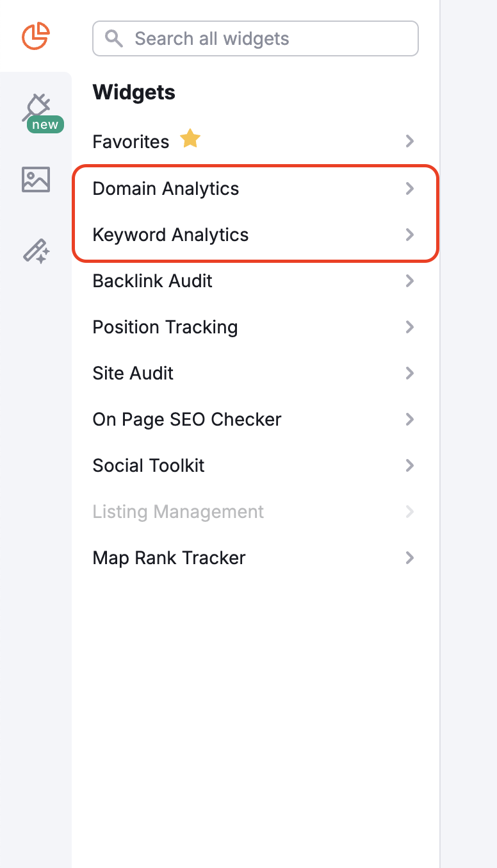Expand the Domain Analytics widgets
497x868 pixels.
(x=410, y=188)
